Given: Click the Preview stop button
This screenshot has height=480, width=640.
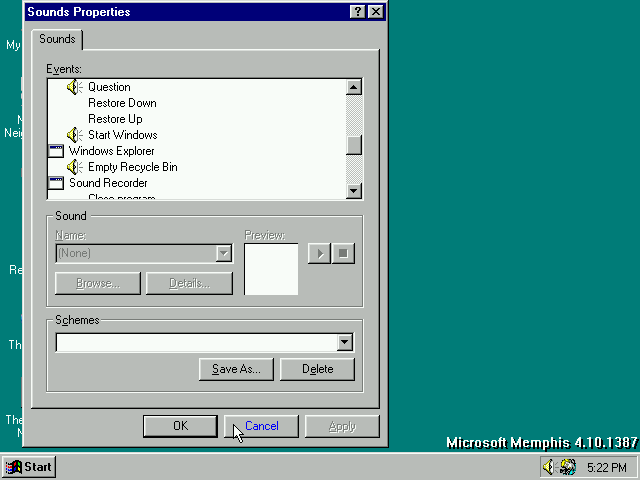Looking at the screenshot, I should click(343, 253).
